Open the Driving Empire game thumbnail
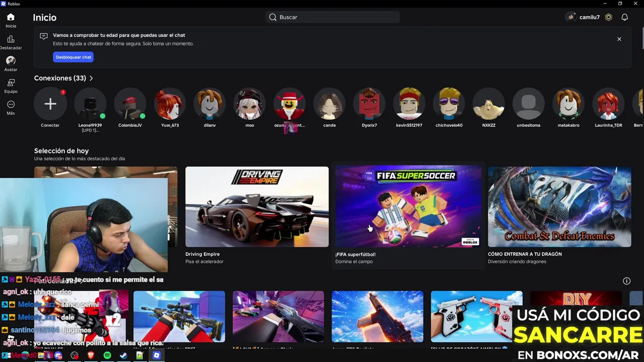 (257, 207)
